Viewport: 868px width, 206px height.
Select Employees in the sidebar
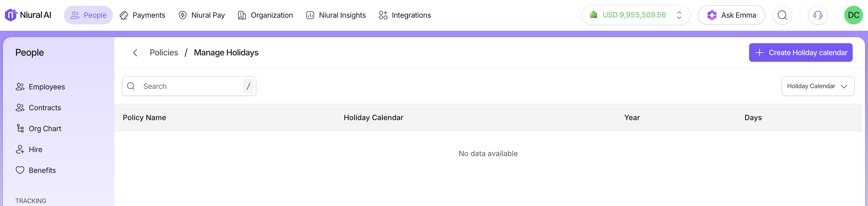[47, 87]
